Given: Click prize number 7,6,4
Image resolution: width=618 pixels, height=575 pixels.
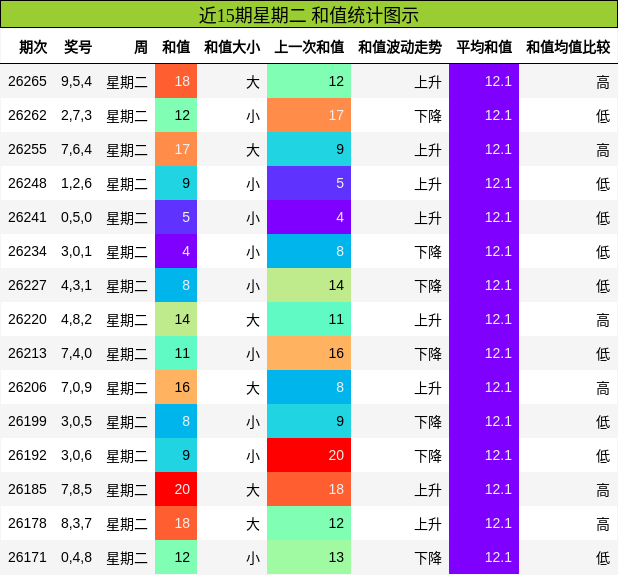Looking at the screenshot, I should (x=76, y=149).
